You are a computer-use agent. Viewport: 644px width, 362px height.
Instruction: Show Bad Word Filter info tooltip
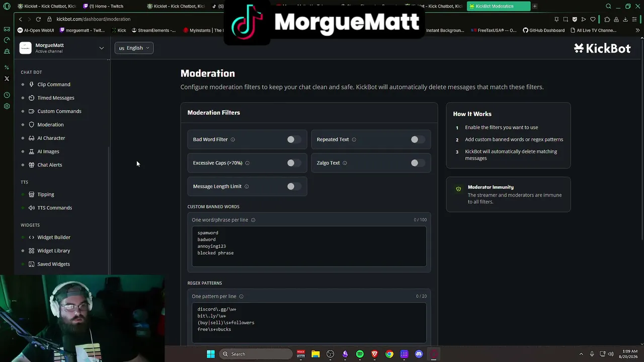coord(232,139)
